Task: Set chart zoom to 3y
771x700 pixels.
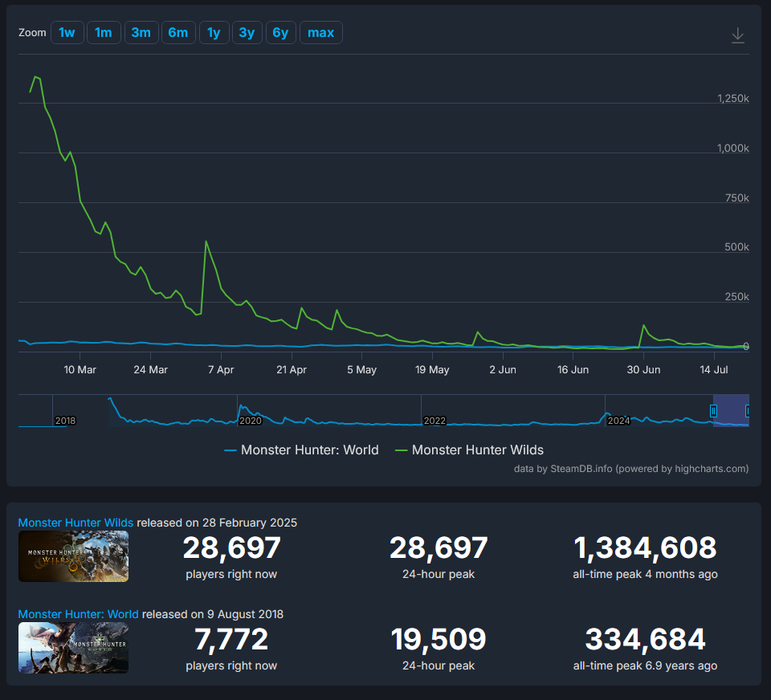Action: [247, 32]
